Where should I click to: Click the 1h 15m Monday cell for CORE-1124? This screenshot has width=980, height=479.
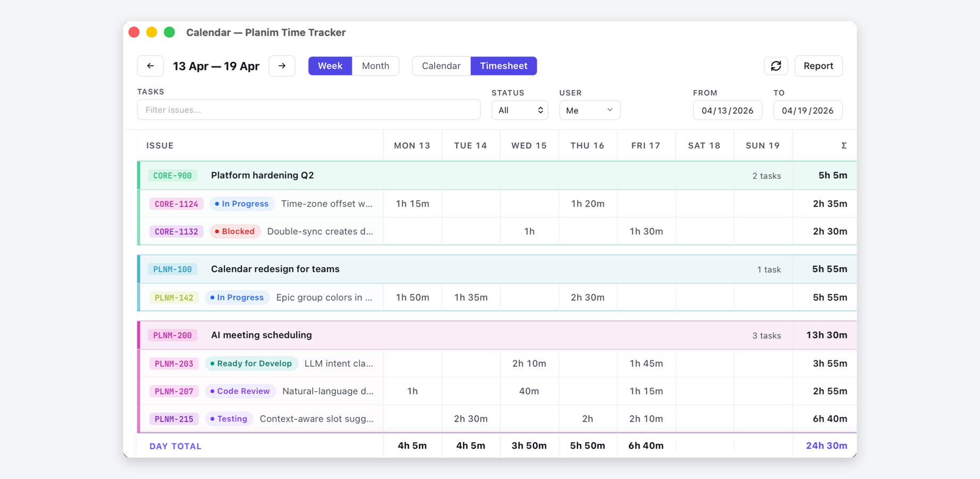click(x=413, y=204)
